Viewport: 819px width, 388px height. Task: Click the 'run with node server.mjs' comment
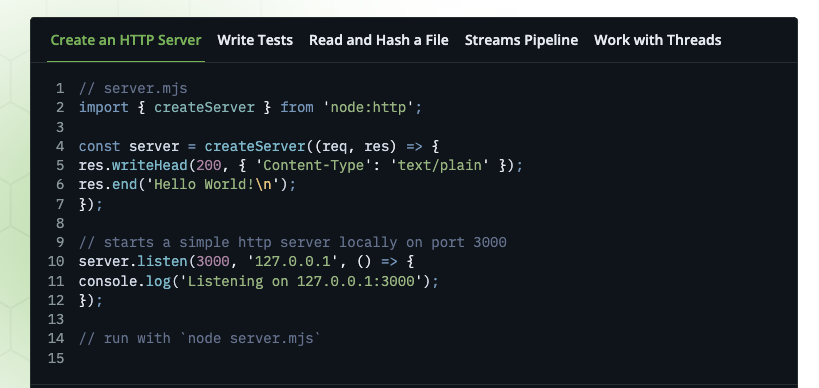coord(200,338)
